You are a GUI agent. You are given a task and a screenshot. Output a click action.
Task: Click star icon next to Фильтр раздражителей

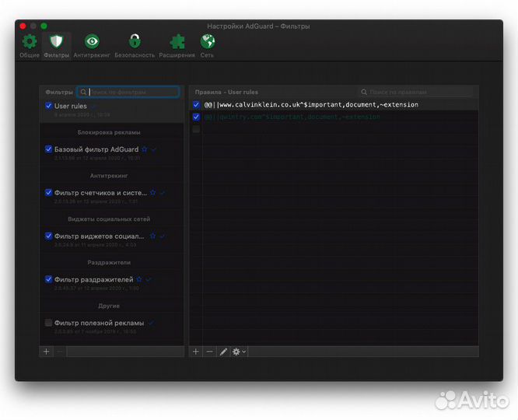[x=139, y=279]
